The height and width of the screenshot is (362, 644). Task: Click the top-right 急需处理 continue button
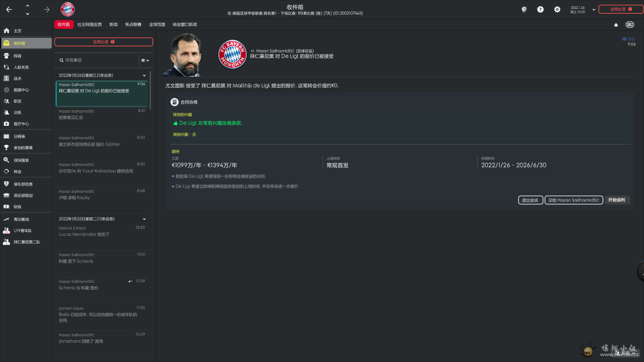tap(621, 9)
